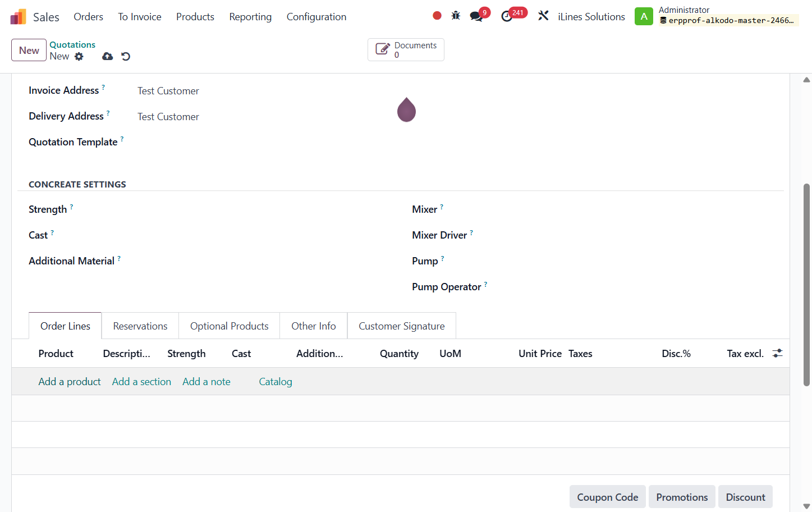Open the product Catalog link
The image size is (812, 512).
tap(276, 382)
